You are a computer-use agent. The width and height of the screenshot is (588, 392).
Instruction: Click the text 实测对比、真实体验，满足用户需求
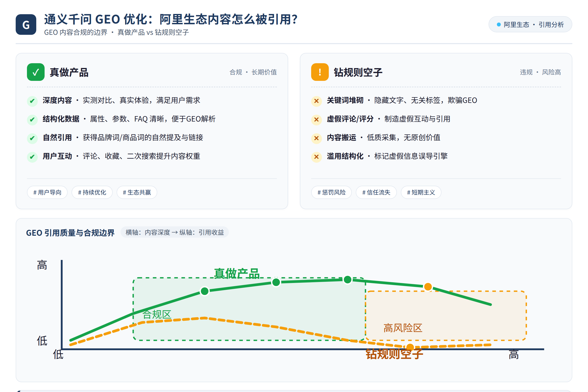[x=141, y=100]
